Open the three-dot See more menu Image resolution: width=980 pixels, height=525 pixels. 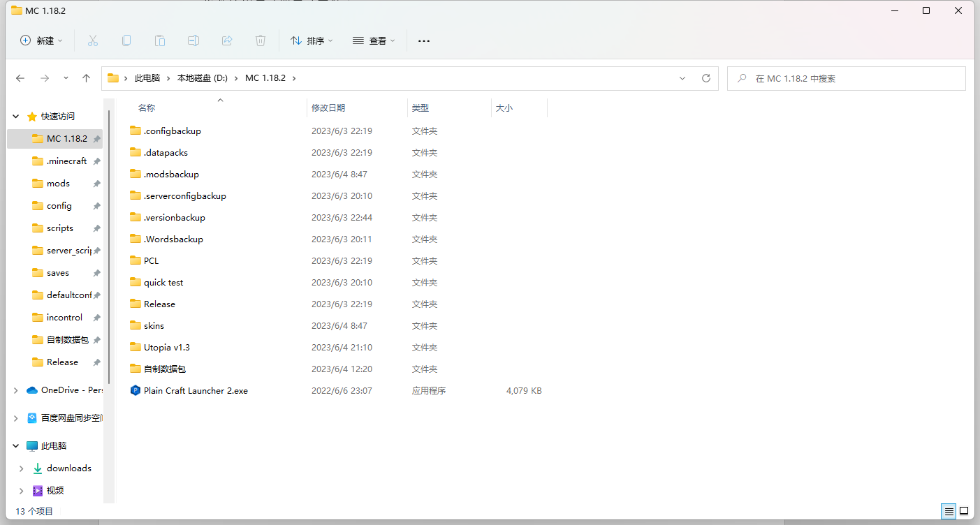coord(424,41)
